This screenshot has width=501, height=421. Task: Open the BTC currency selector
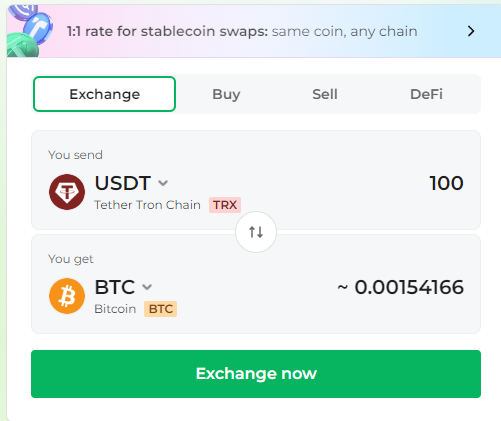(123, 287)
